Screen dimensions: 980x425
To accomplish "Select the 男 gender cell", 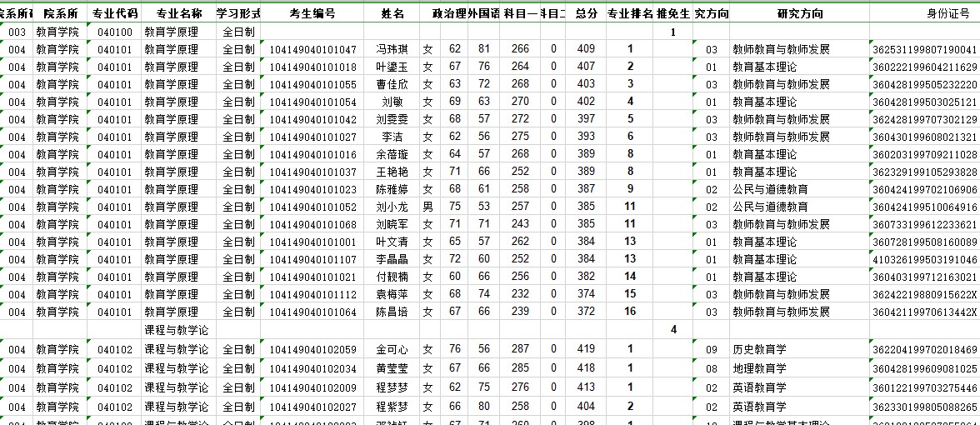I will [427, 207].
